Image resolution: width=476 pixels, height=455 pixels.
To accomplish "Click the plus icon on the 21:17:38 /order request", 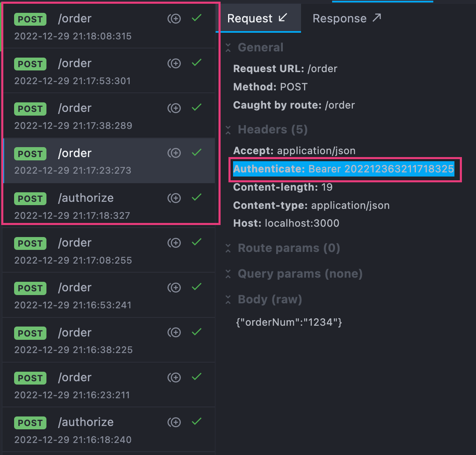I will tap(174, 108).
